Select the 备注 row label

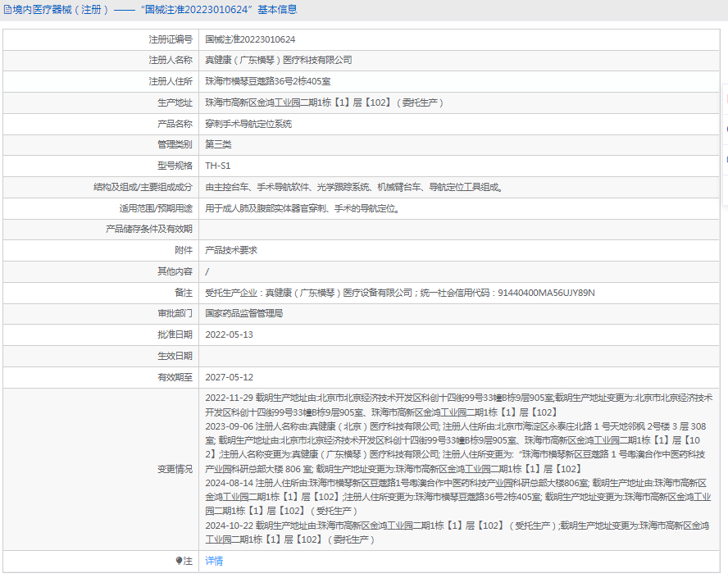184,293
